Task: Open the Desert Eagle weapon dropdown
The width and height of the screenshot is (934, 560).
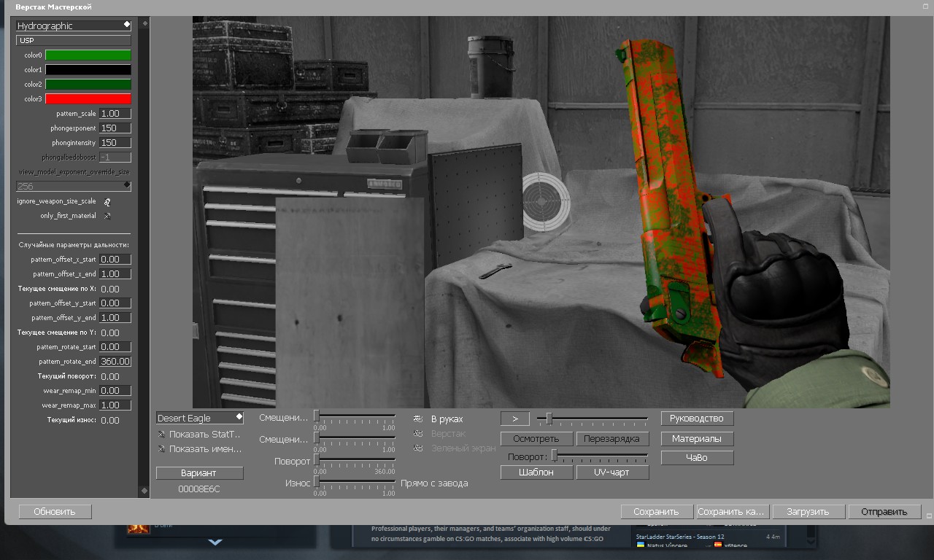Action: point(199,418)
